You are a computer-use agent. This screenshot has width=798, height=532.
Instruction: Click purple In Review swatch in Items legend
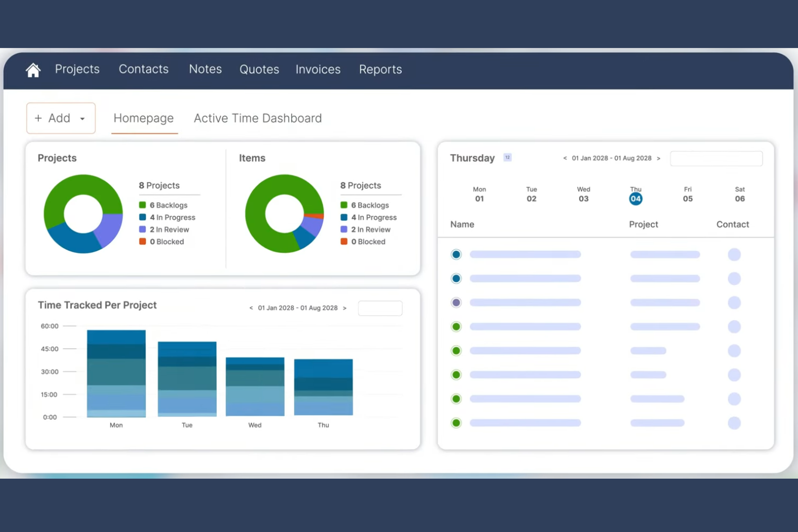[344, 229]
